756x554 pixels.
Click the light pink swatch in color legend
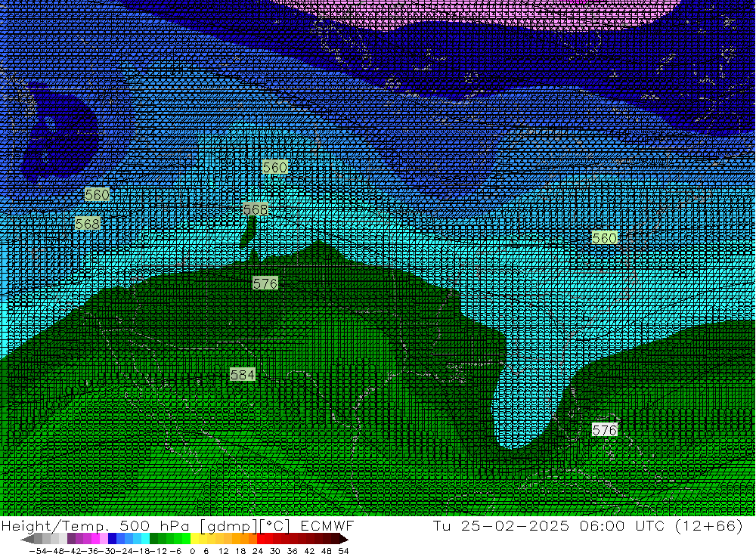[x=104, y=539]
